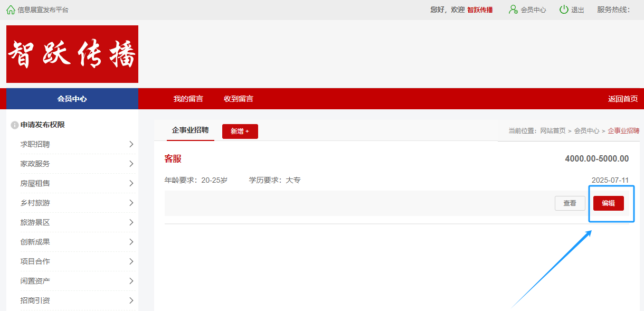This screenshot has width=644, height=311.
Task: Click the 年龄要求：20-25岁 text
Action: click(196, 180)
